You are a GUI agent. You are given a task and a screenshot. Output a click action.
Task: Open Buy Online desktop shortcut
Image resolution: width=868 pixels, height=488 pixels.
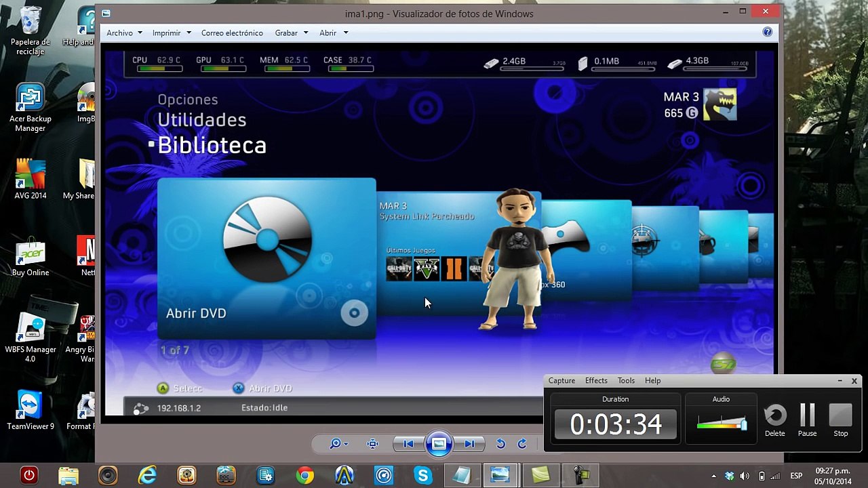pos(31,256)
